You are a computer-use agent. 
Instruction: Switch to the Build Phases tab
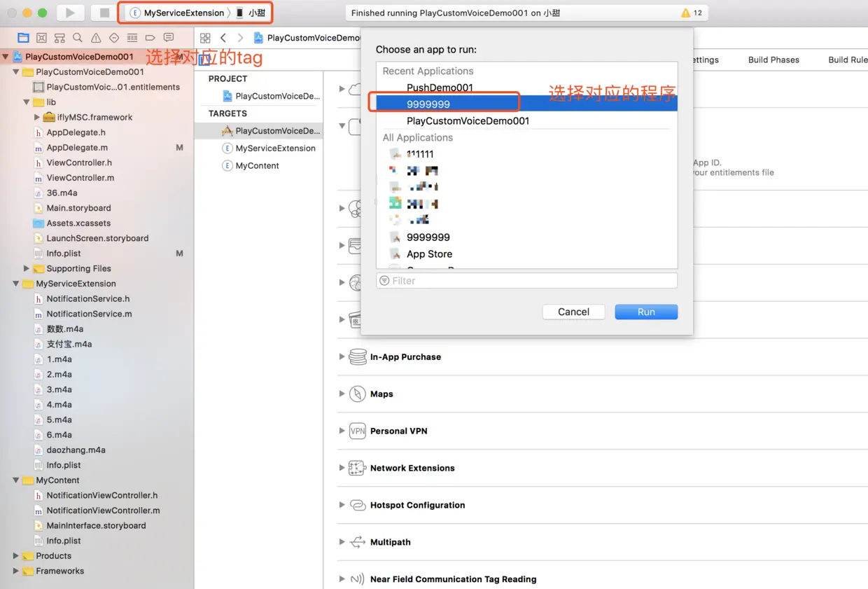tap(773, 60)
